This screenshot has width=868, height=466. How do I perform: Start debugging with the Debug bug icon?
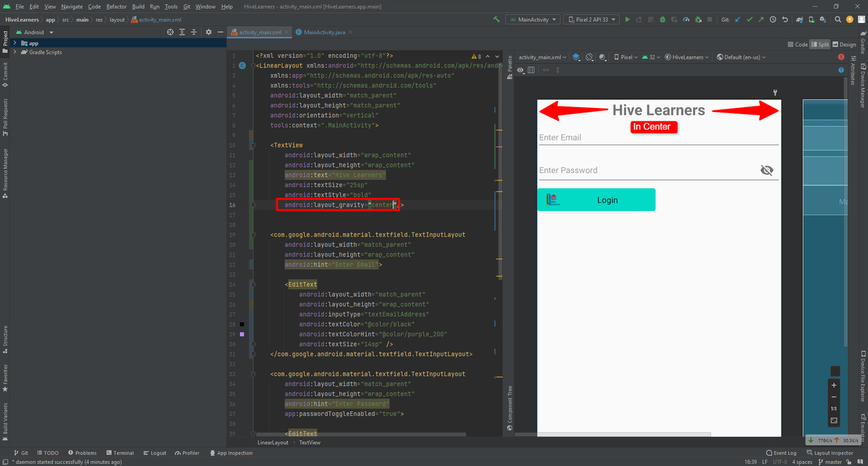(x=663, y=20)
